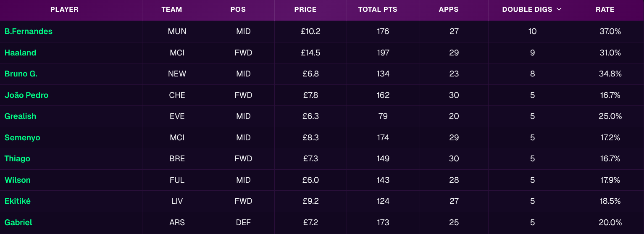Open Haaland player profile

point(20,53)
